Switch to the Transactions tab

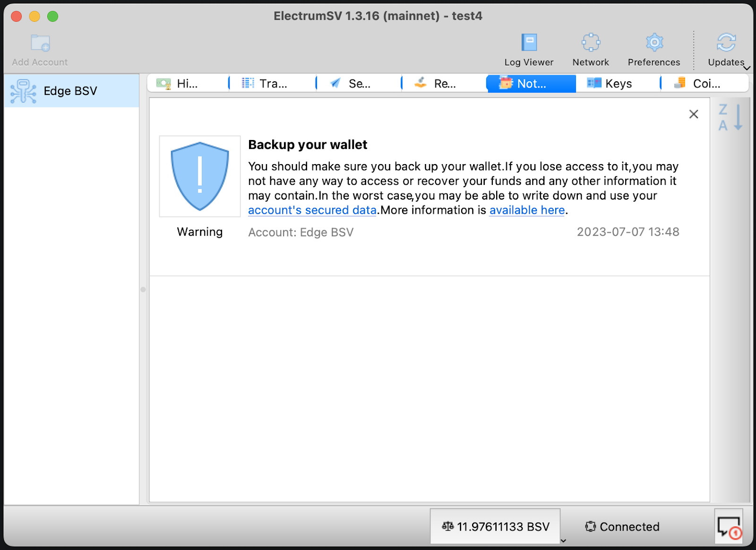273,84
